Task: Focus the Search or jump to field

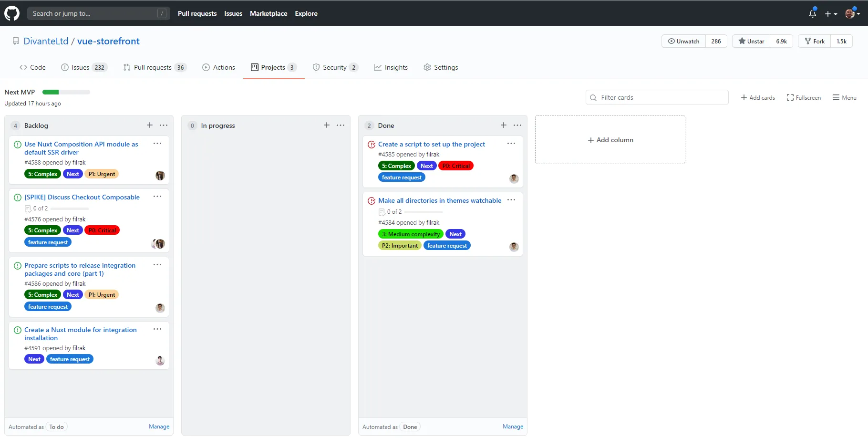Action: tap(99, 13)
